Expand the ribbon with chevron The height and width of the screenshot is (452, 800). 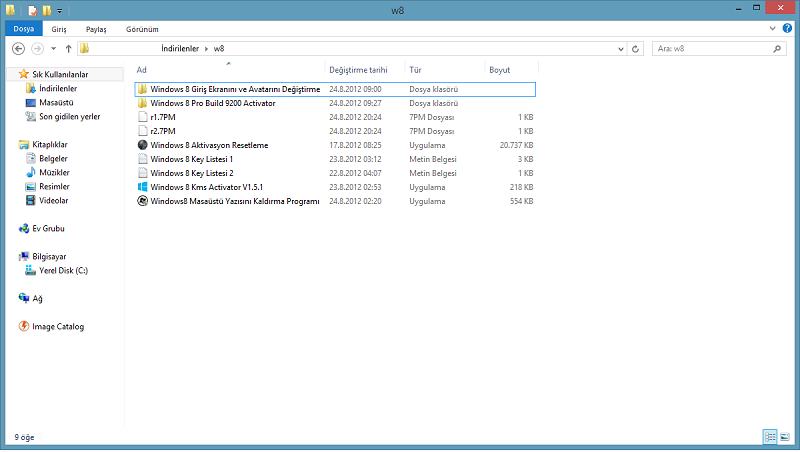772,29
